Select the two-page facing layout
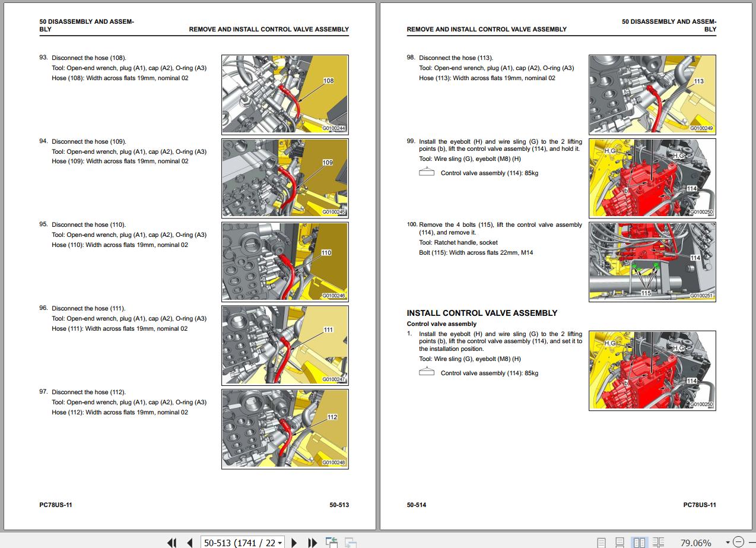This screenshot has height=548, width=756. click(x=639, y=542)
